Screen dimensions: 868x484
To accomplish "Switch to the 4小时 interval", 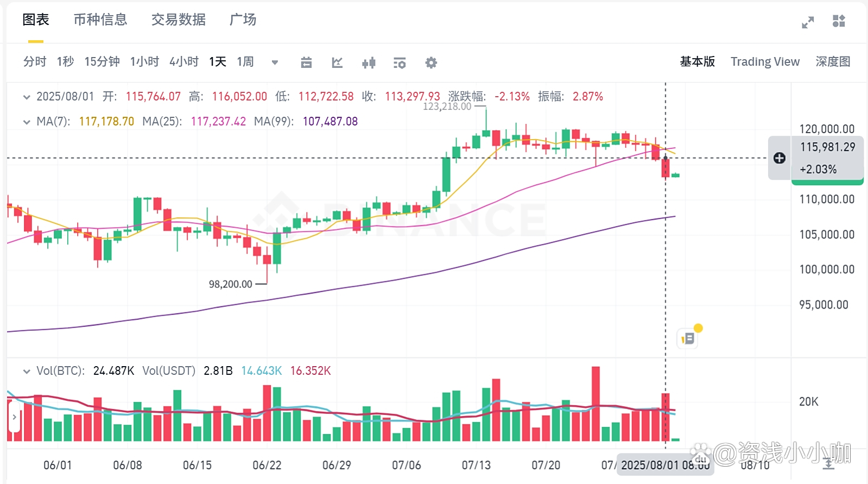I will point(184,62).
